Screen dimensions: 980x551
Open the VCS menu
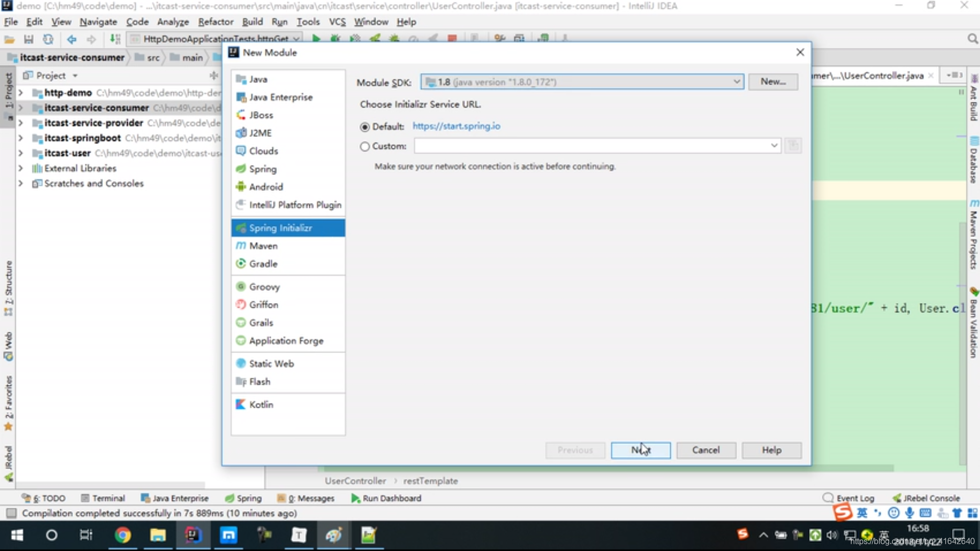(x=337, y=22)
